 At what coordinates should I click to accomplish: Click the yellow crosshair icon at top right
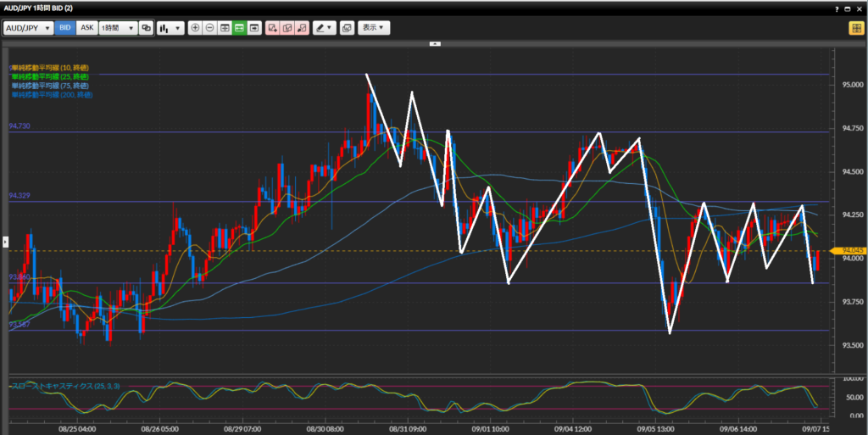point(856,28)
